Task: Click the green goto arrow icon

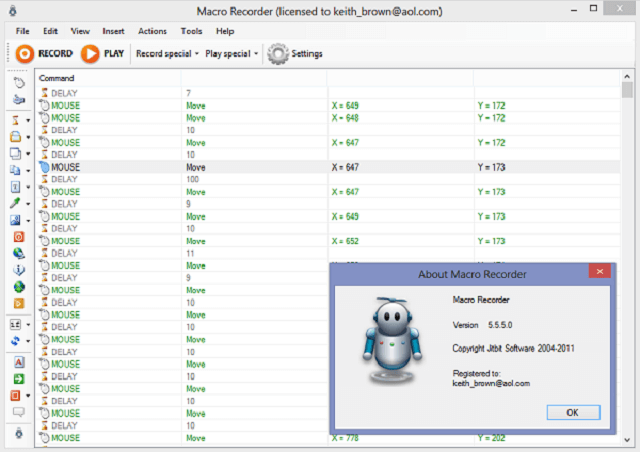Action: tap(18, 379)
